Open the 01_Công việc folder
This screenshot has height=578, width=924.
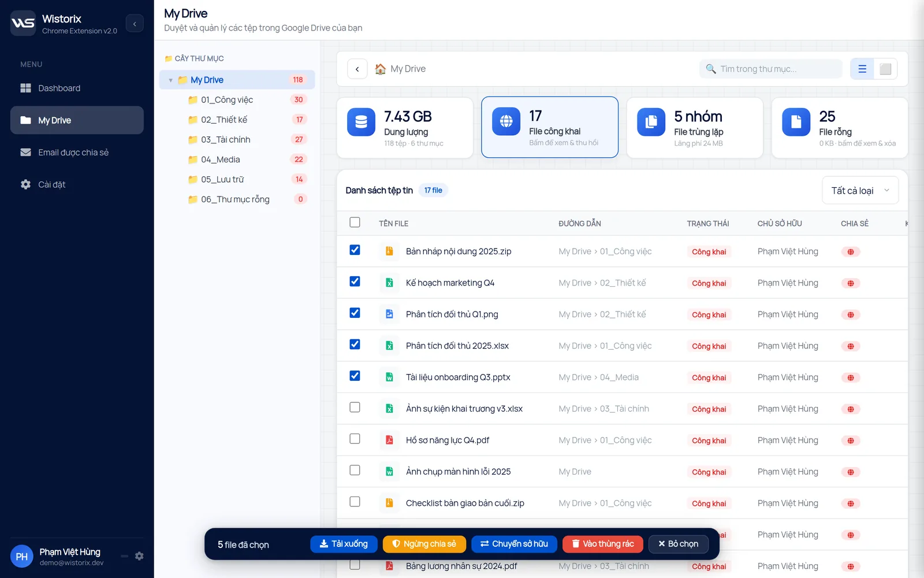tap(237, 100)
